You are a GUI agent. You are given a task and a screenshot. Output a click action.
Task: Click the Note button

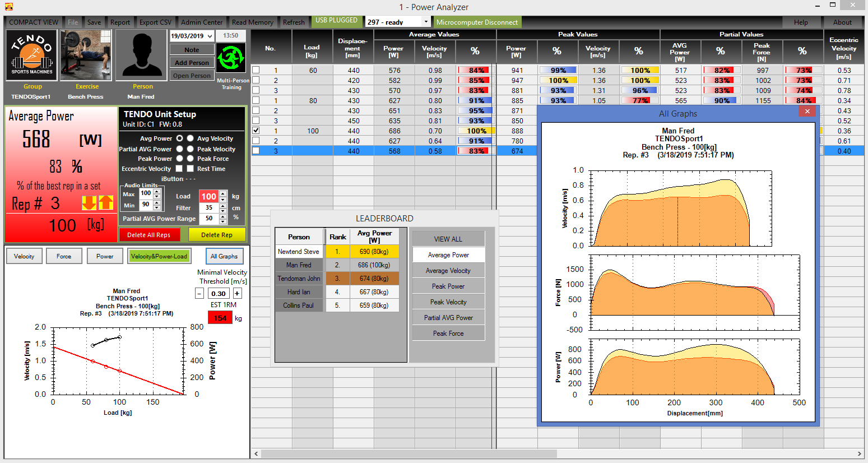192,50
